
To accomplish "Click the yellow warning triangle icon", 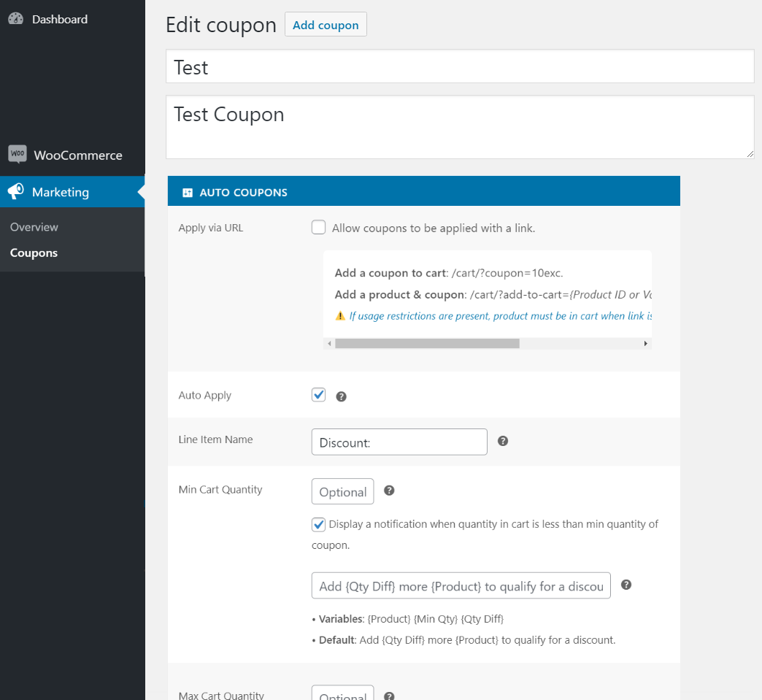I will [340, 316].
